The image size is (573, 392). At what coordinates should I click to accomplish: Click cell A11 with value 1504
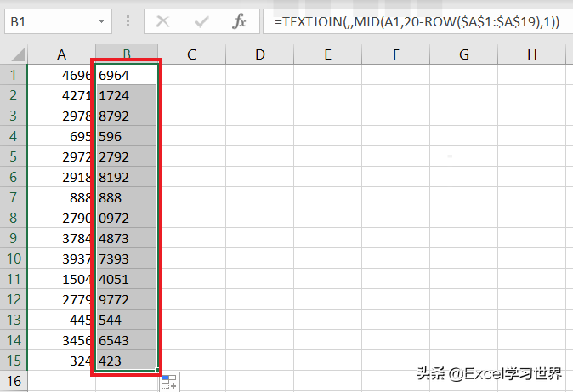coord(61,279)
